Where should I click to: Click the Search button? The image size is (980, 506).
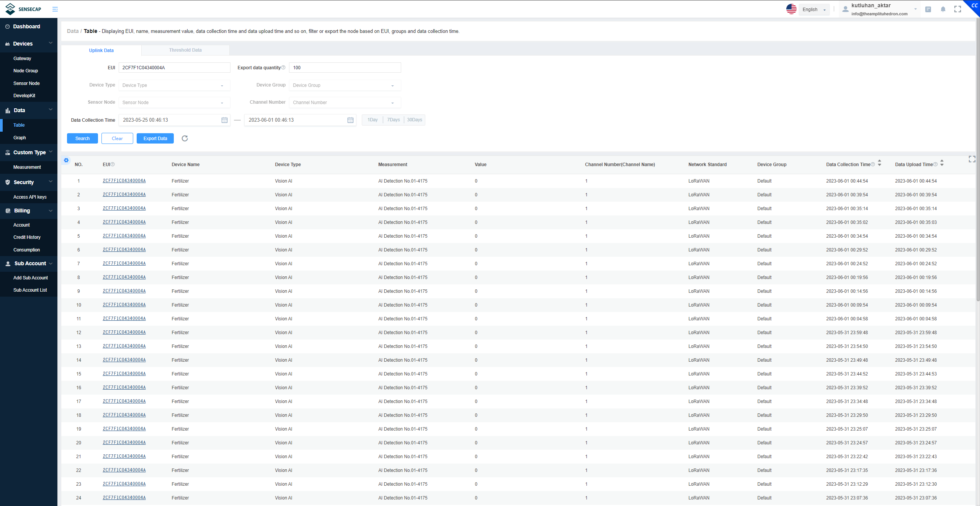click(x=82, y=137)
